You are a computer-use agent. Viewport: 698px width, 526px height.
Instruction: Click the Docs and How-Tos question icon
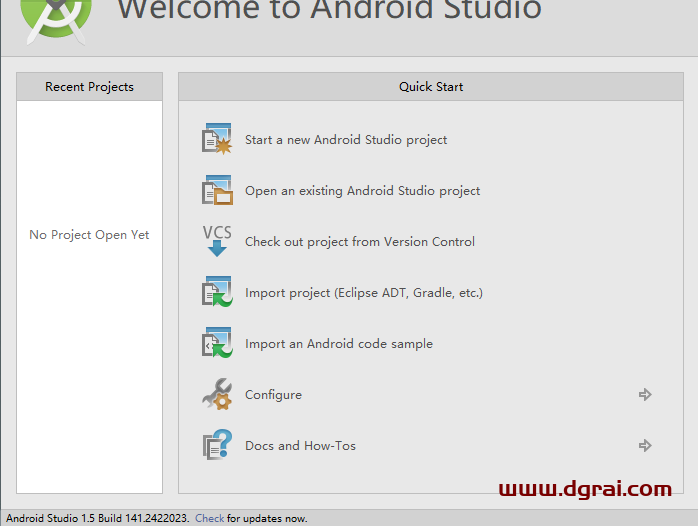tap(217, 445)
